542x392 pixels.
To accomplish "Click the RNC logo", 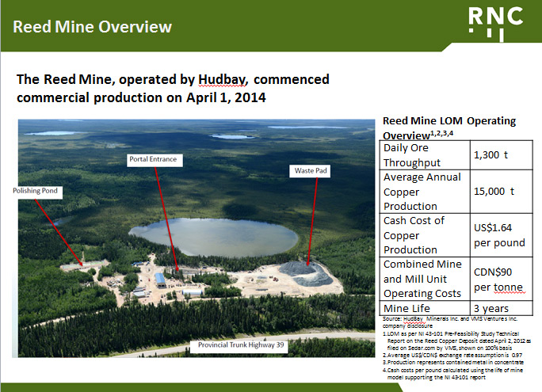I will [x=496, y=24].
